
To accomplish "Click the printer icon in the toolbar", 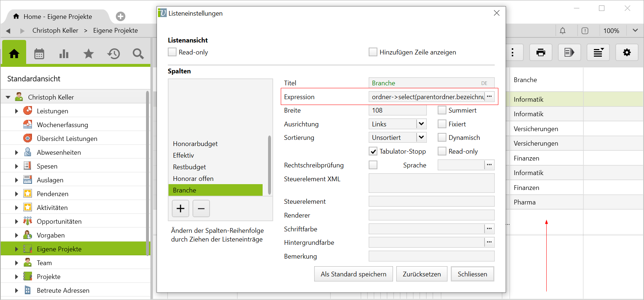I will pos(540,53).
